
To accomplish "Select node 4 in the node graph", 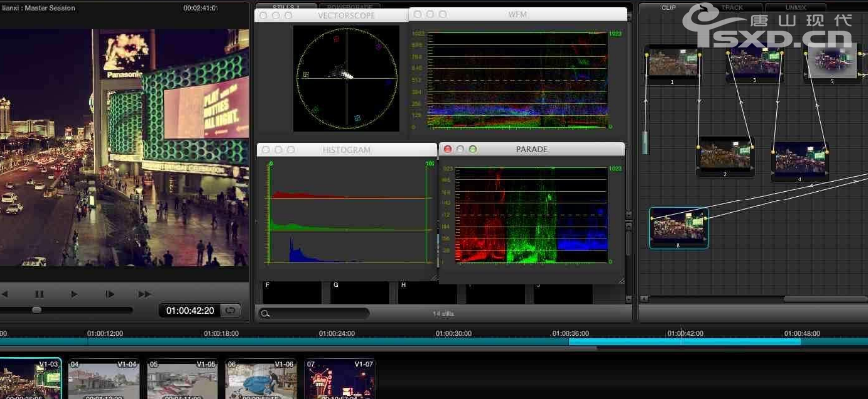I will (x=799, y=161).
